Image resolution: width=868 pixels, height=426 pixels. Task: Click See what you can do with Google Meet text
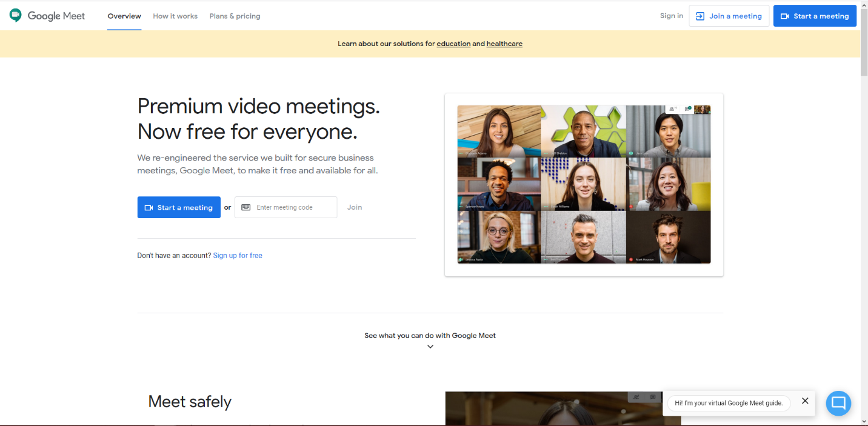(x=430, y=335)
